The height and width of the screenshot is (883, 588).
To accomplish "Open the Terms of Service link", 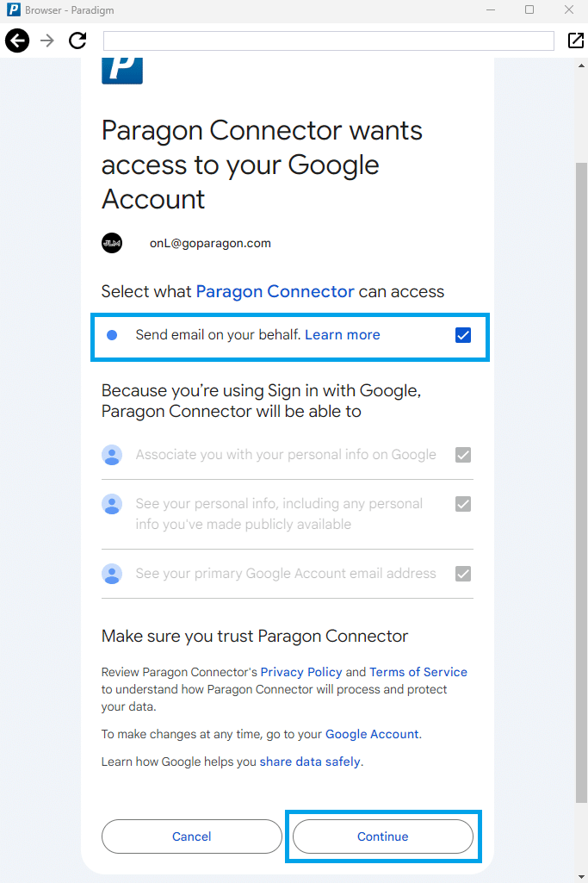I will [418, 672].
